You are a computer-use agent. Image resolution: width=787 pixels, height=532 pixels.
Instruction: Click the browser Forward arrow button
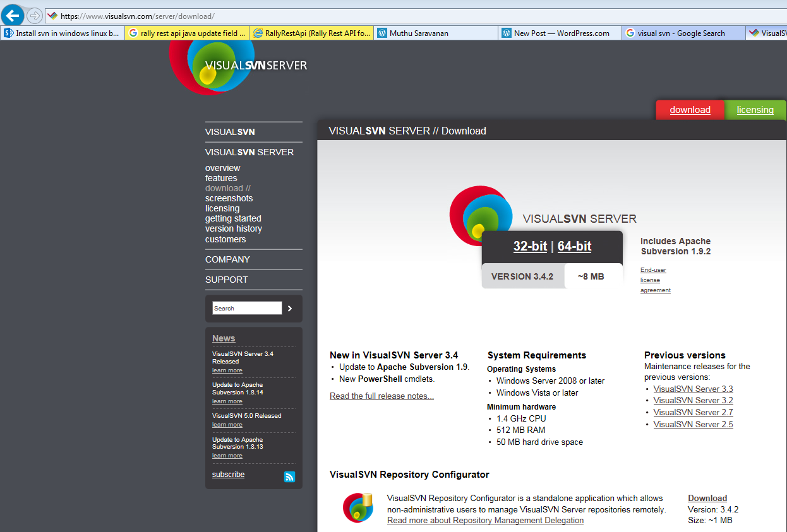tap(35, 16)
